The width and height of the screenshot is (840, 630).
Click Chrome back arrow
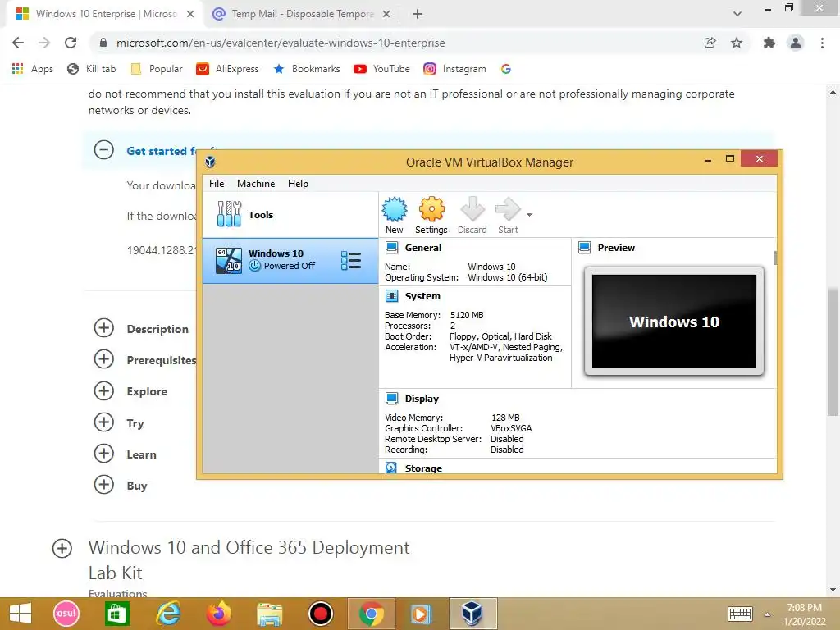18,43
